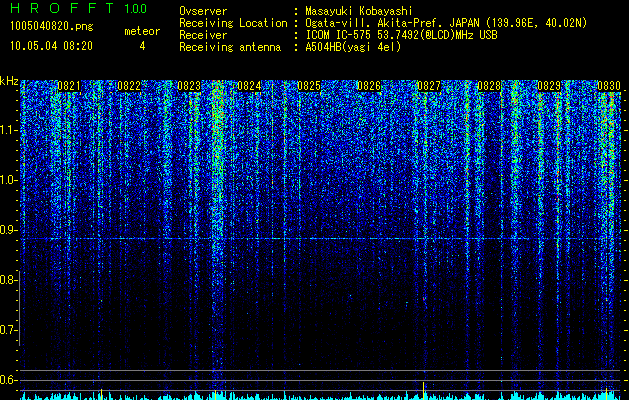Viewport: 629px width, 400px height.
Task: Click the version number 1.0.0
Action: click(x=136, y=9)
